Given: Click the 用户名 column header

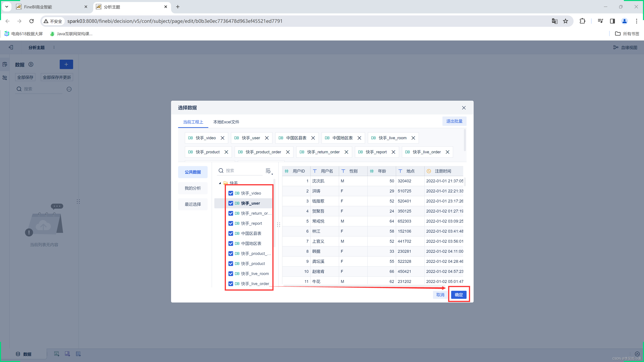Looking at the screenshot, I should 325,171.
